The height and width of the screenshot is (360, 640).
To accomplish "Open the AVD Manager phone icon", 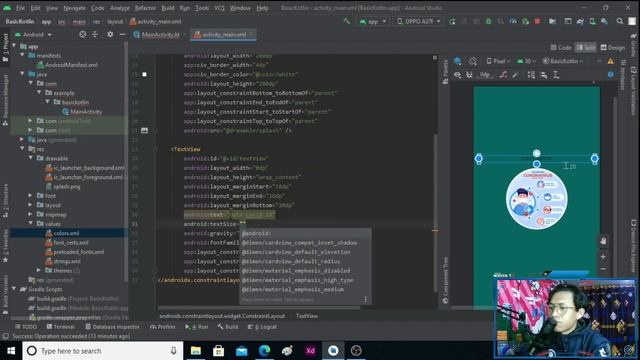I will tap(592, 21).
